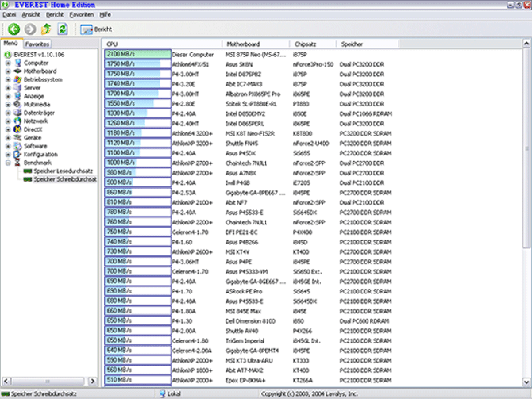Open the Hilfe menu

[x=105, y=14]
